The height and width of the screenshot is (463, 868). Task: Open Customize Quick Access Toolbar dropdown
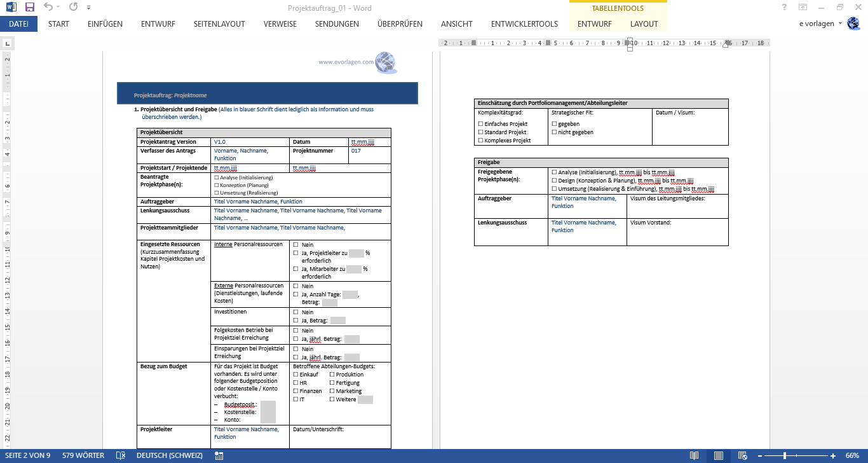88,8
